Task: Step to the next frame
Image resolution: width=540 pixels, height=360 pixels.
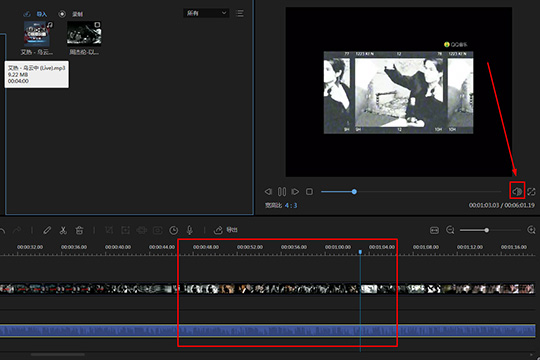Action: tap(295, 192)
